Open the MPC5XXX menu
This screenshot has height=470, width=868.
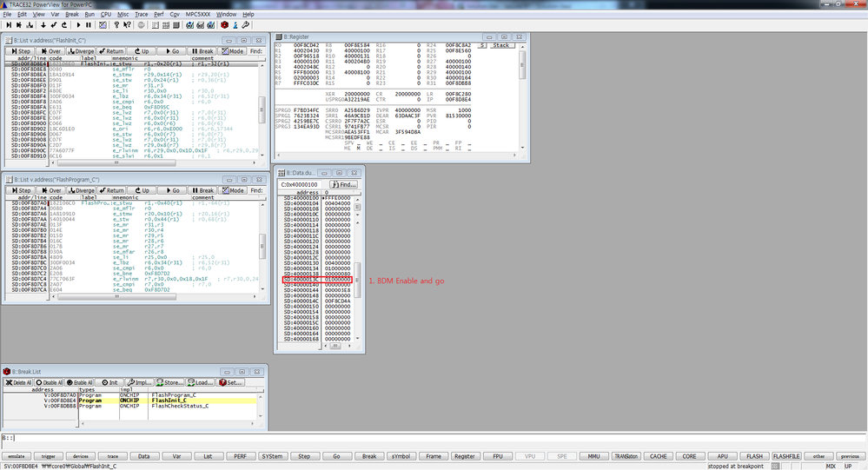[x=197, y=15]
